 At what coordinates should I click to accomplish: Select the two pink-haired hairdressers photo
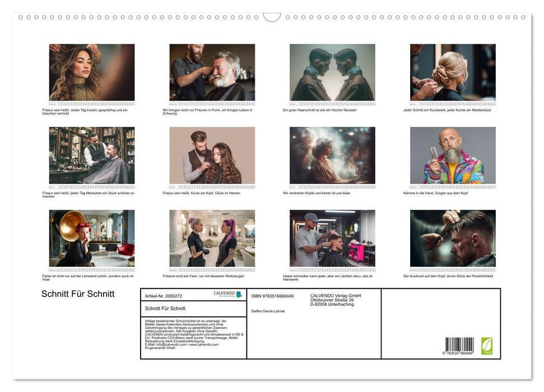(x=212, y=238)
